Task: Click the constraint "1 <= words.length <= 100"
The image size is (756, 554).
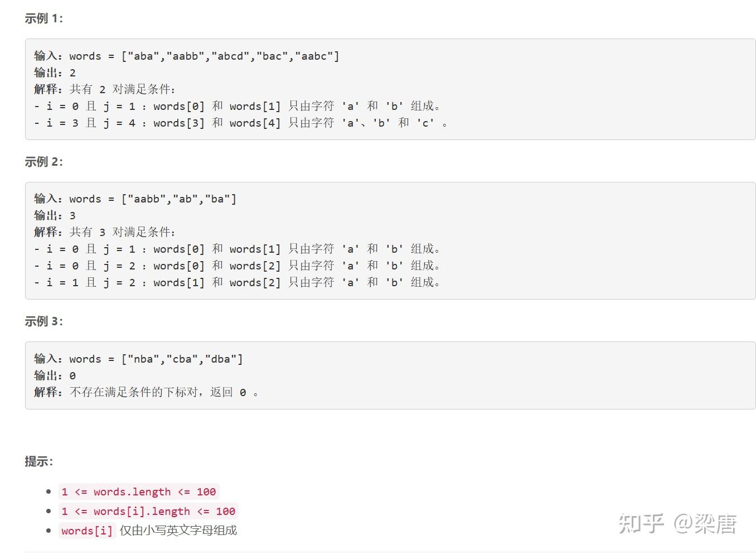Action: 139,492
